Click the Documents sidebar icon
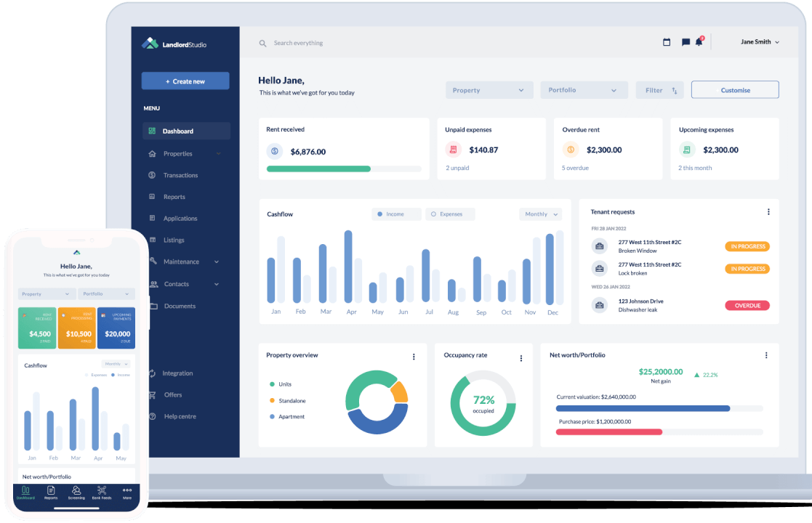 click(151, 306)
